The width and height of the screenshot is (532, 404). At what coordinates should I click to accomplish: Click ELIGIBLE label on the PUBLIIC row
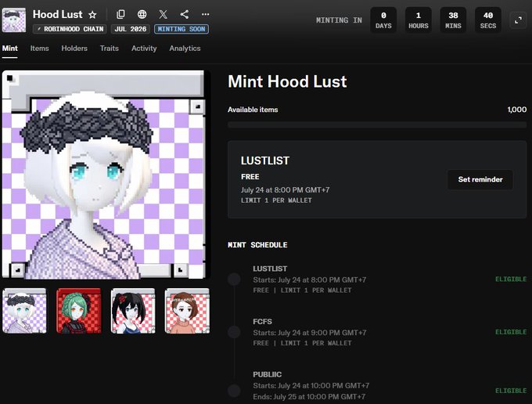tap(511, 391)
